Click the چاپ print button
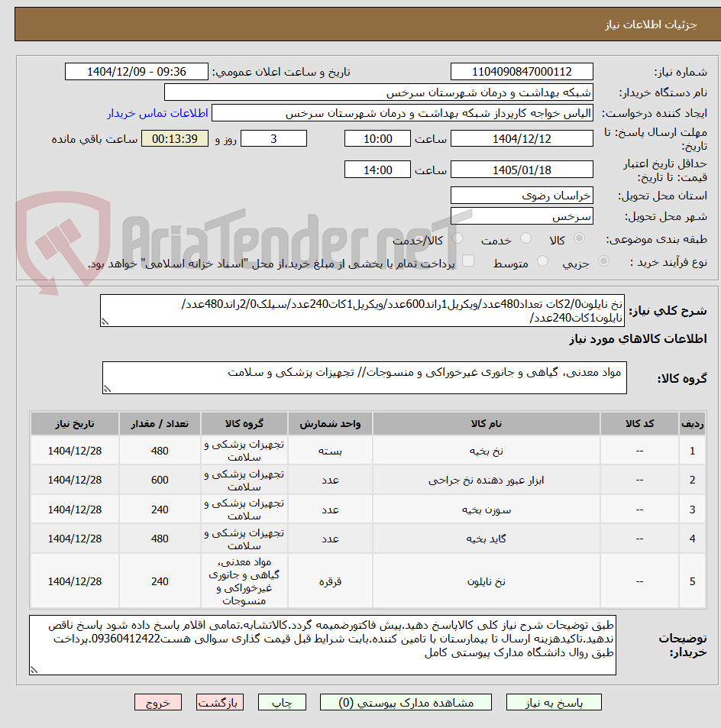This screenshot has width=721, height=728. (x=282, y=703)
